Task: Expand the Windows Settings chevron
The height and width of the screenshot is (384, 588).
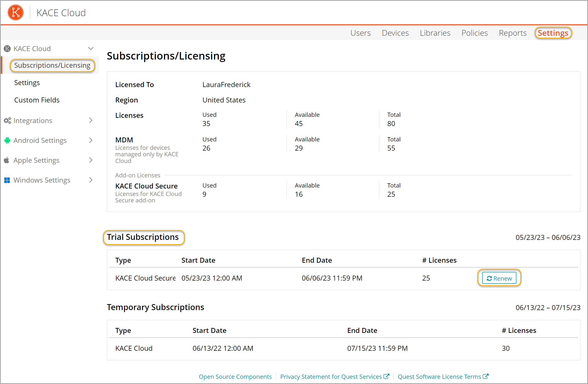Action: coord(91,180)
